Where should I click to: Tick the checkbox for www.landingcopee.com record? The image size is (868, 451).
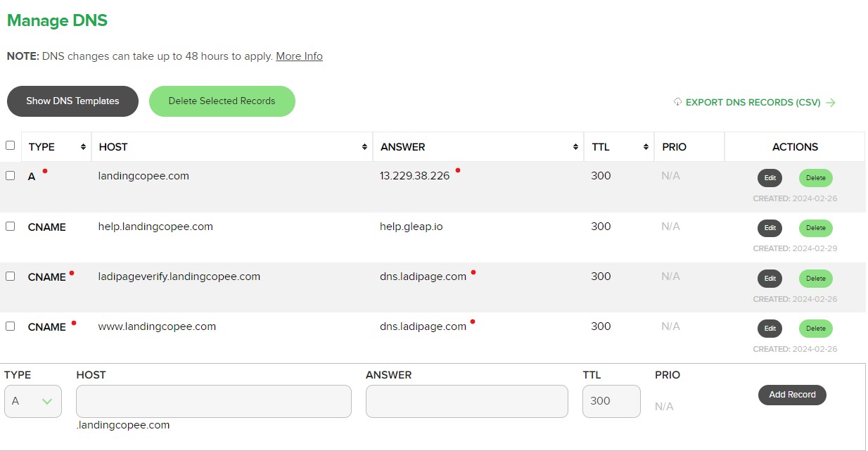tap(10, 326)
